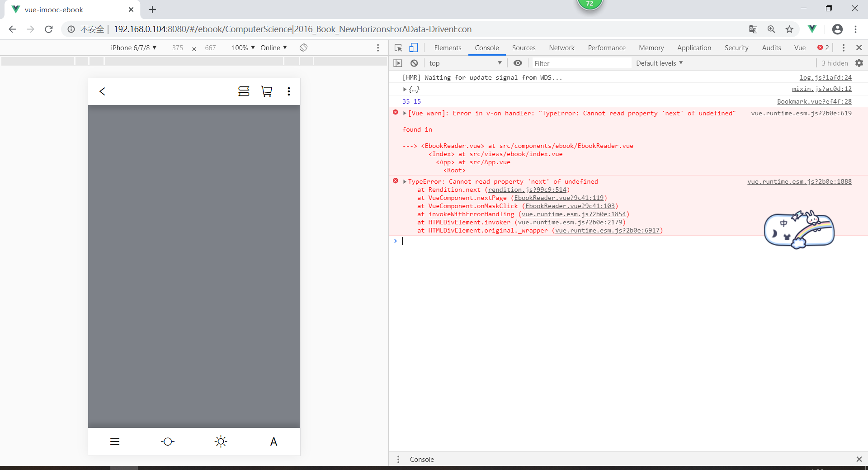The width and height of the screenshot is (868, 470).
Task: Open Bookmark.vue?ef4f:28 source link
Action: coord(814,101)
